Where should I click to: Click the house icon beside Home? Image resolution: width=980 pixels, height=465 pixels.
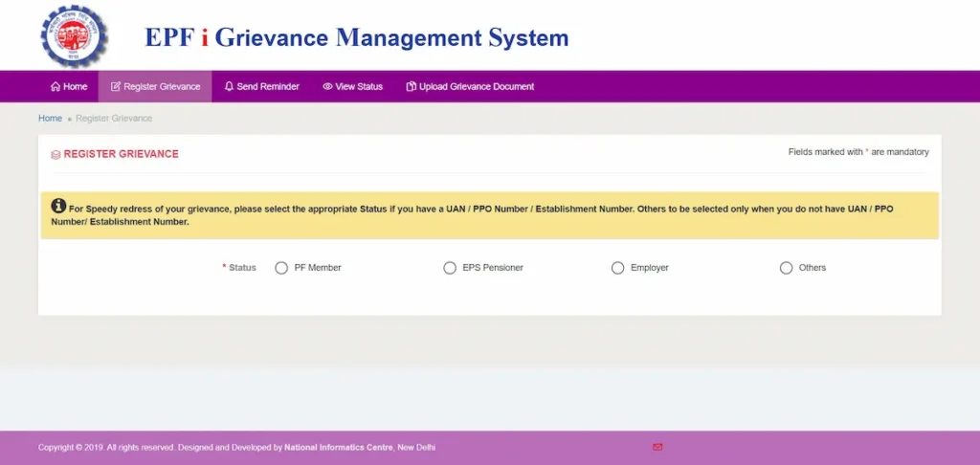point(56,86)
